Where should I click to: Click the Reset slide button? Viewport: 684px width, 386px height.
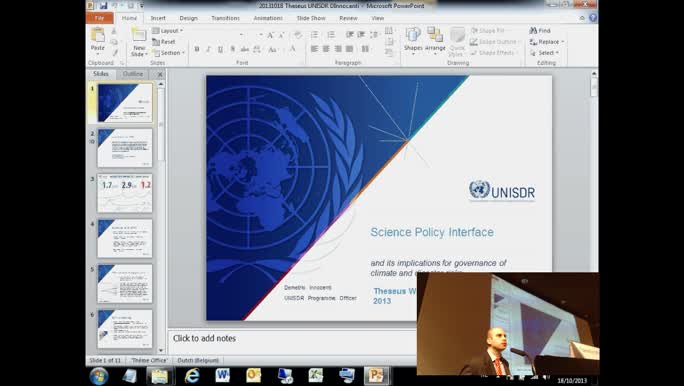[x=164, y=42]
